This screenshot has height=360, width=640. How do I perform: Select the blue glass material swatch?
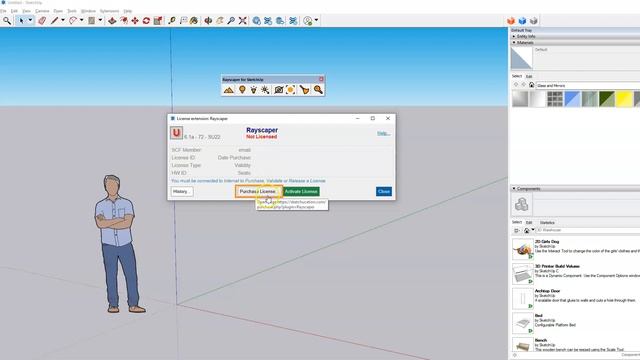pos(572,99)
